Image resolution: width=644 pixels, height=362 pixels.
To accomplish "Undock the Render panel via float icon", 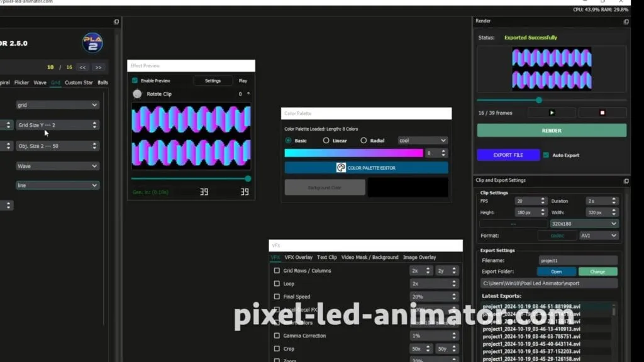I will pyautogui.click(x=626, y=22).
